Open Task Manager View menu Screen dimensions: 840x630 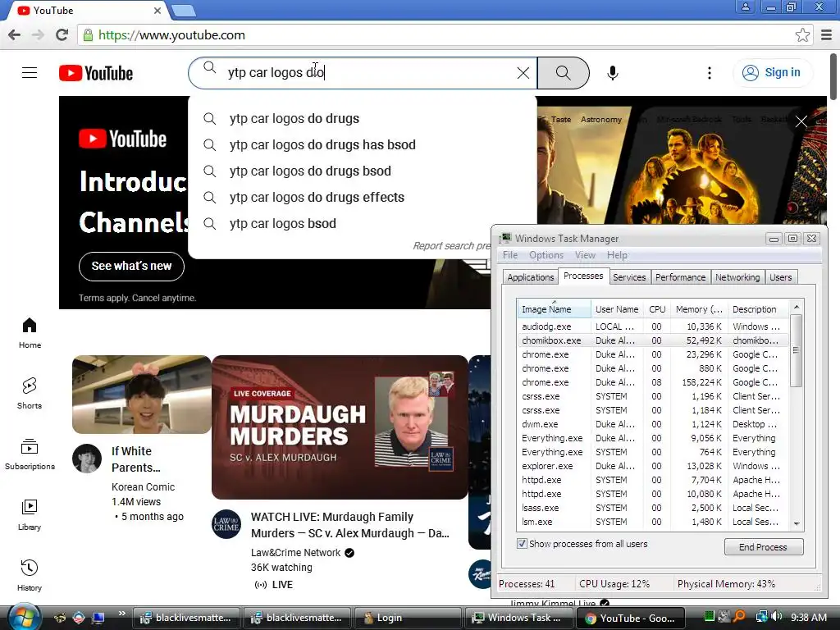coord(585,255)
